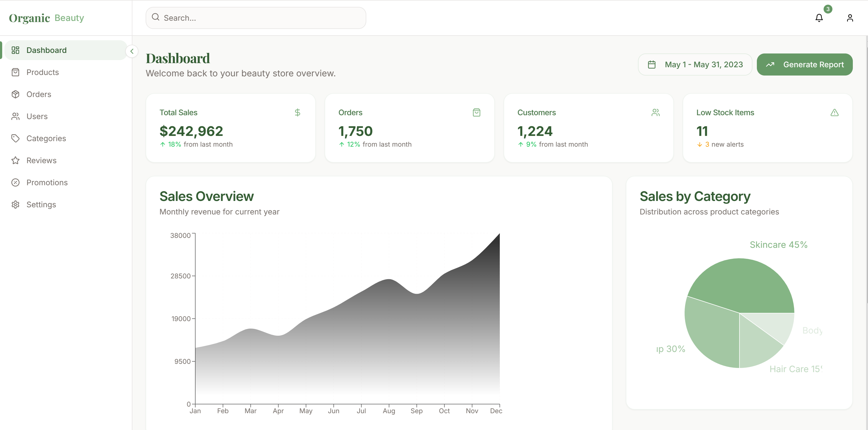Click the Users people icon
Image resolution: width=868 pixels, height=430 pixels.
(x=15, y=117)
